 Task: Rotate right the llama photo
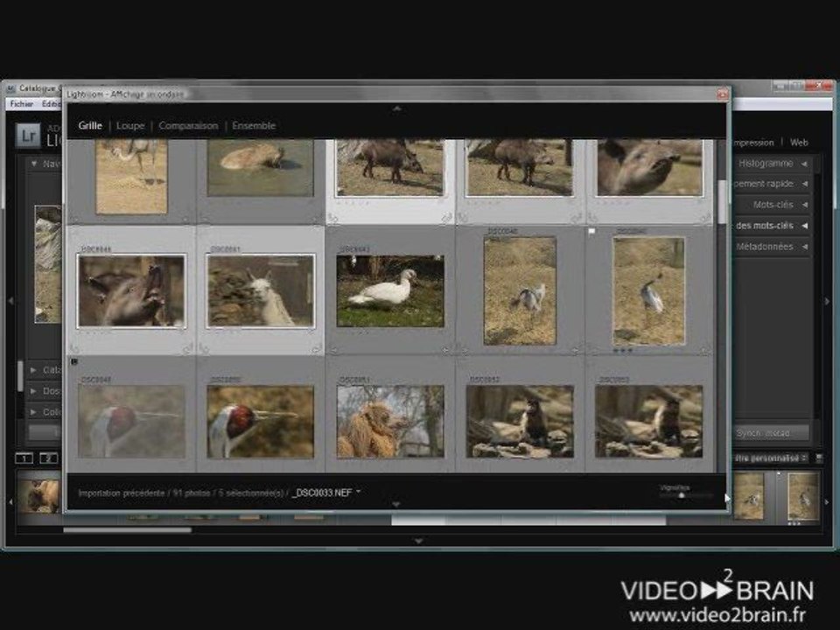317,349
